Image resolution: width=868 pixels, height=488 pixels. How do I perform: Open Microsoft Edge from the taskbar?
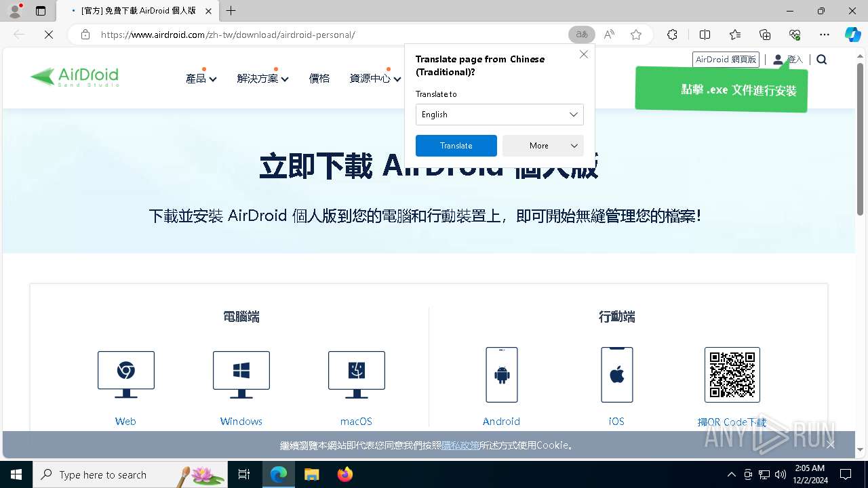point(279,474)
